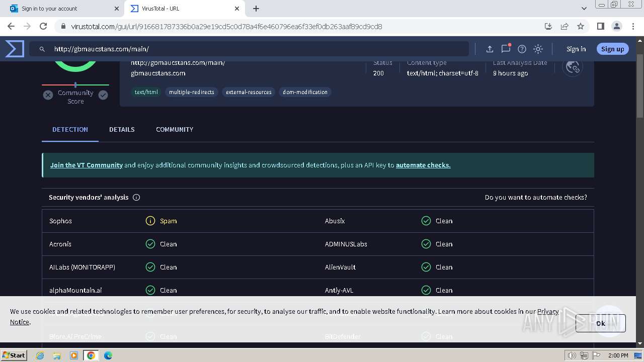Click the VirusTotal logo icon
Screen dimensions: 644x362
tap(15, 49)
